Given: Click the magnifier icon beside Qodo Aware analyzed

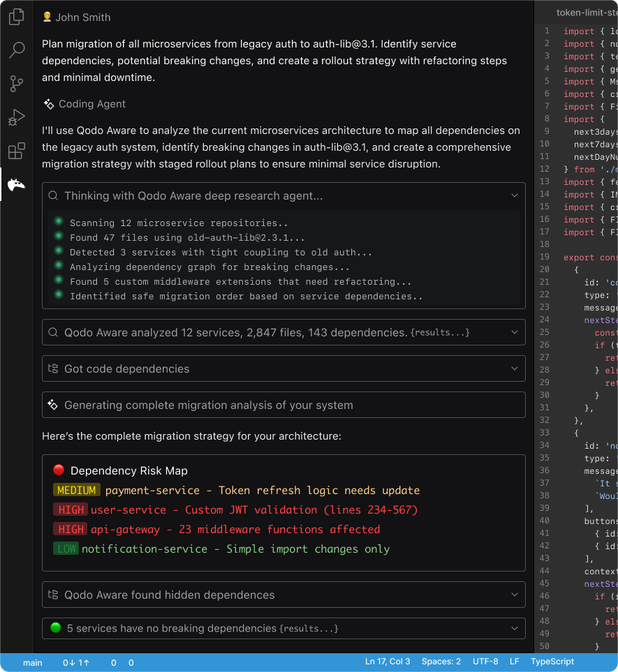Looking at the screenshot, I should [53, 333].
